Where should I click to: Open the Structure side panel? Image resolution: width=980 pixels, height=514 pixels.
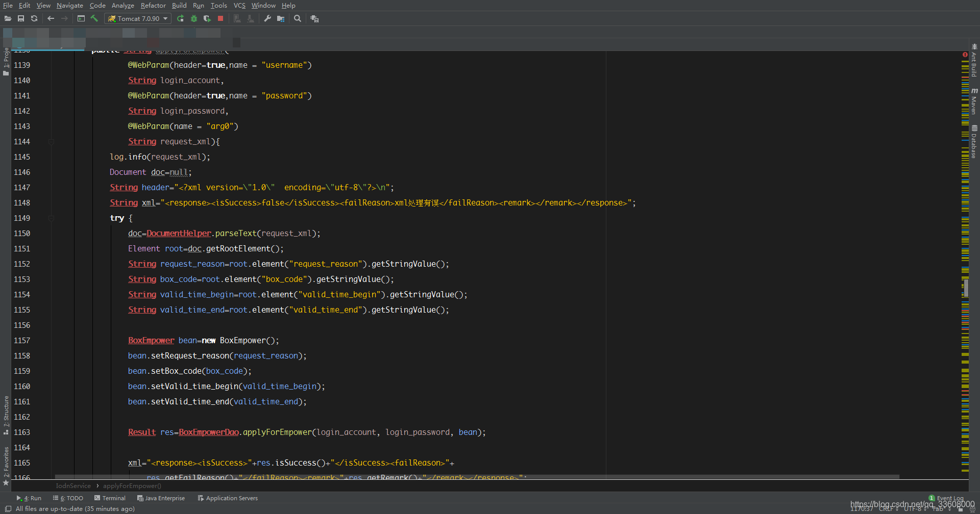click(x=6, y=415)
